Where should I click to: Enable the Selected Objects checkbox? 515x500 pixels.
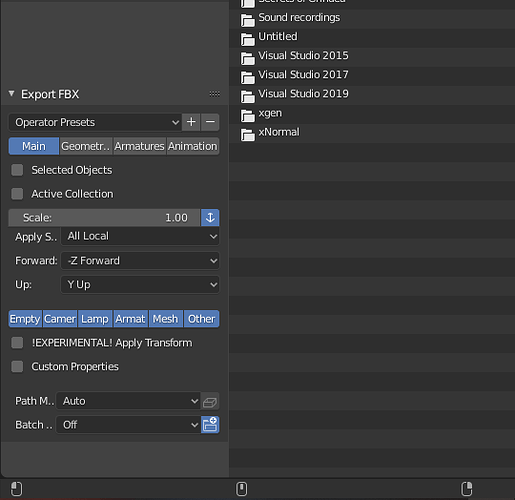17,170
